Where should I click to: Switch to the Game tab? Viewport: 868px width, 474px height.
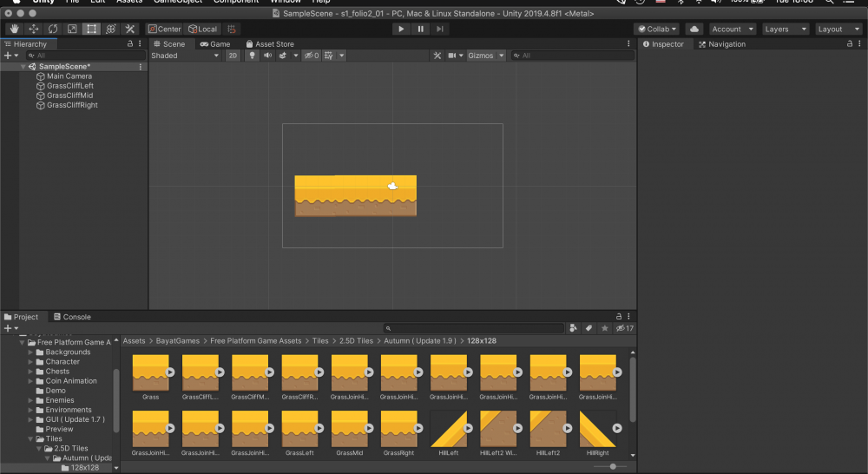pyautogui.click(x=214, y=44)
